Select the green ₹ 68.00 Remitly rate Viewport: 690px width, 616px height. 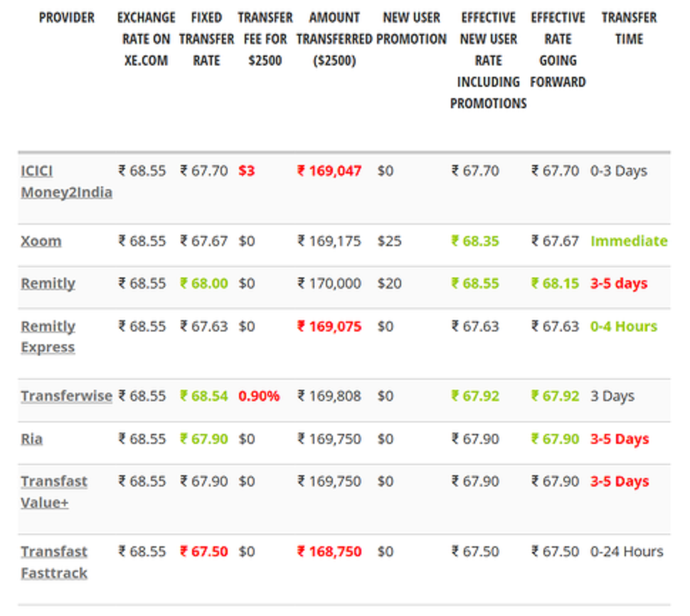tap(203, 283)
